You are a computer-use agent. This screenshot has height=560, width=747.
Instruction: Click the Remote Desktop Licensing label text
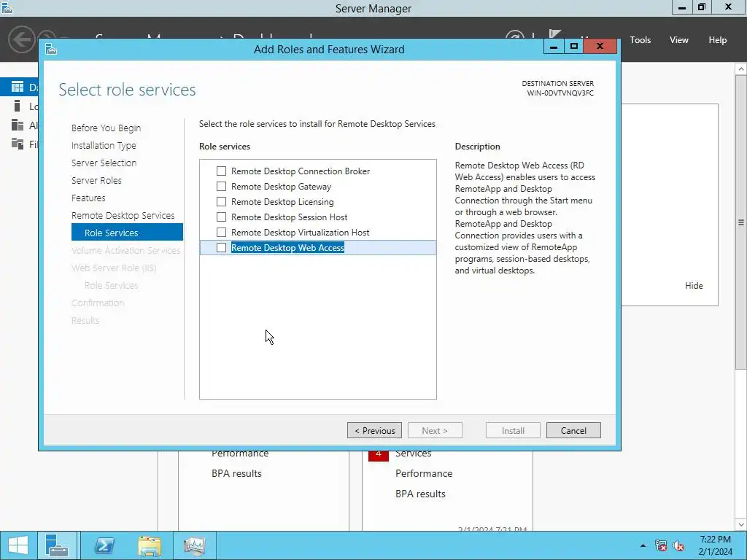point(282,201)
